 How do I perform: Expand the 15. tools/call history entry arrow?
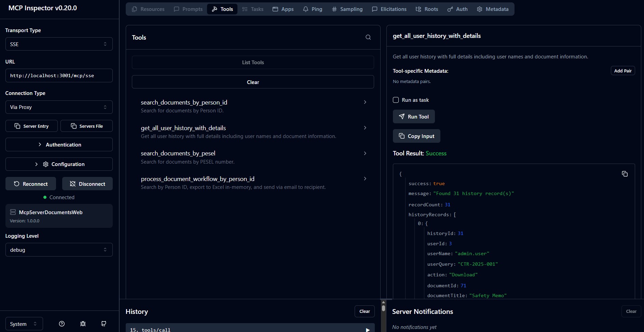(x=368, y=330)
